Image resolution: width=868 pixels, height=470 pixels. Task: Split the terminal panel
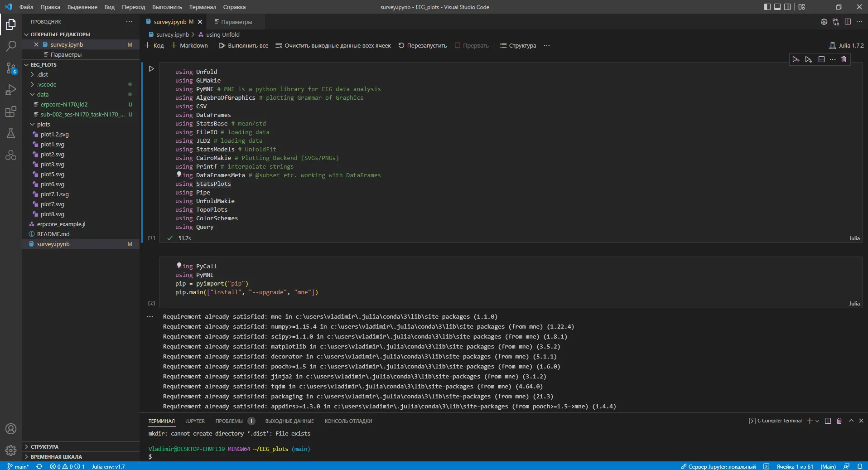click(828, 421)
